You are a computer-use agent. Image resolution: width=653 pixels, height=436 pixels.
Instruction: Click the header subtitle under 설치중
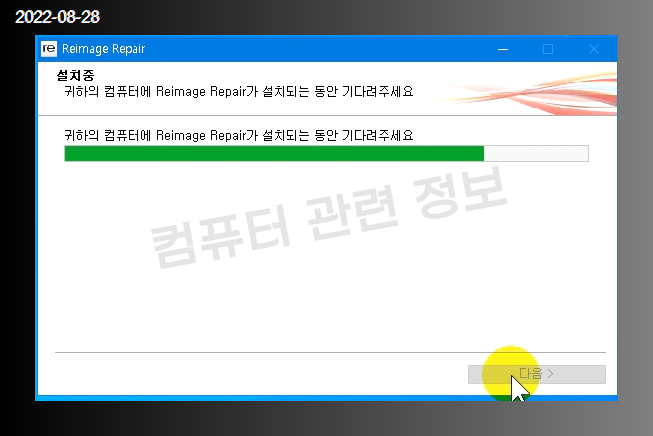(x=239, y=91)
